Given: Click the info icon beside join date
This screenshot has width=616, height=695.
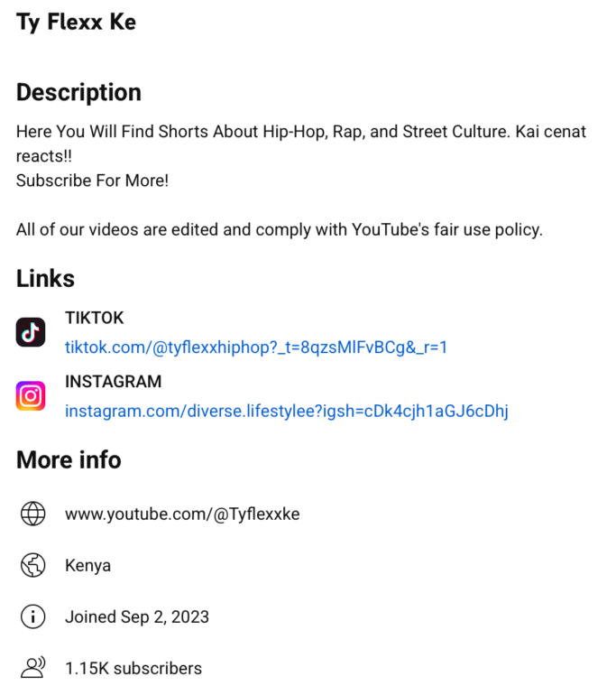Looking at the screenshot, I should tap(32, 617).
